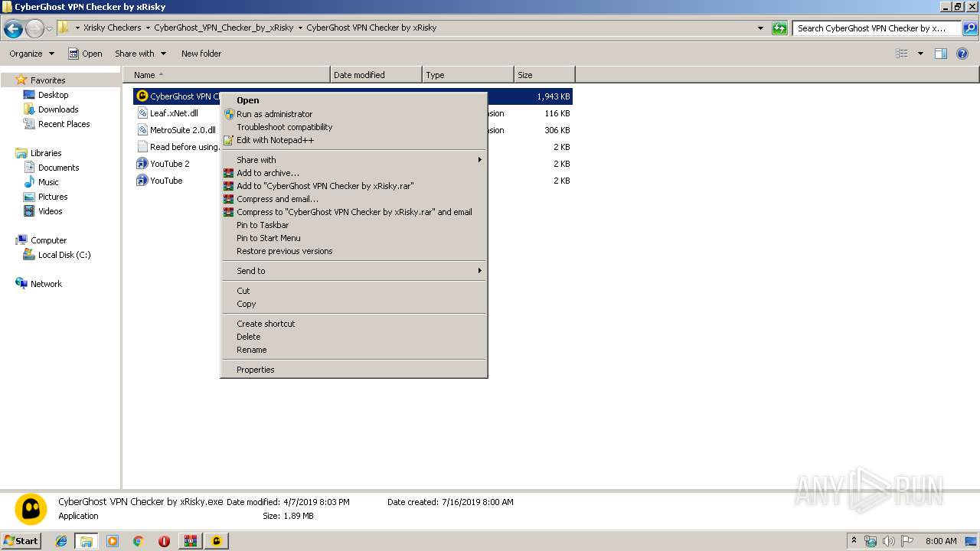Viewport: 980px width, 551px height.
Task: Click the Back navigation arrow
Action: 13,29
